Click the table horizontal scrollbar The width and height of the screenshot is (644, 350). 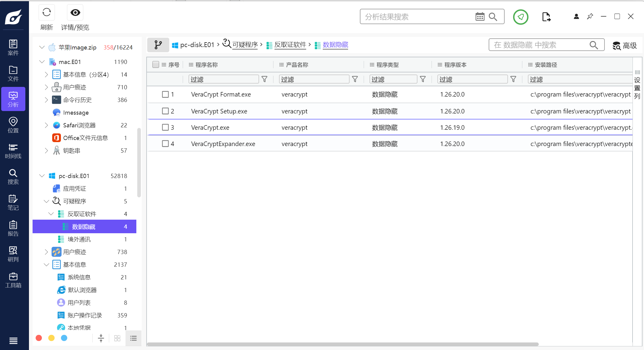(343, 344)
